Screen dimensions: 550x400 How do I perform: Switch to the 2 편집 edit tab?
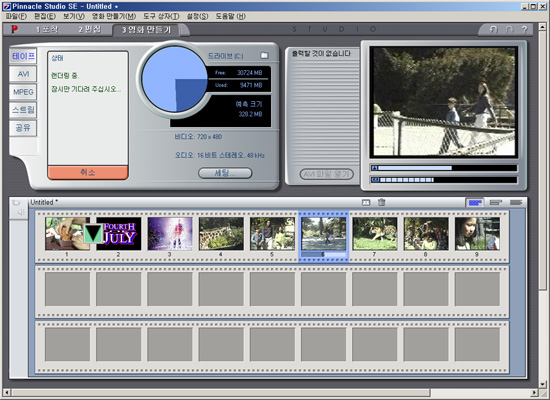point(89,29)
